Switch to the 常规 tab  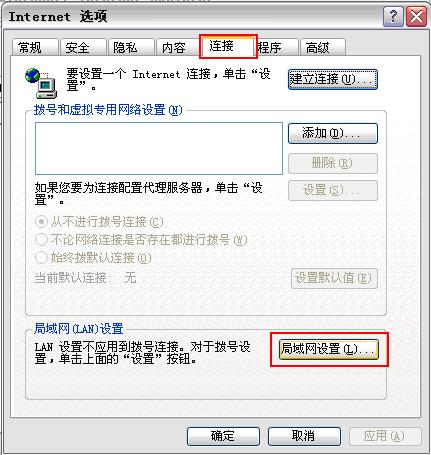35,47
